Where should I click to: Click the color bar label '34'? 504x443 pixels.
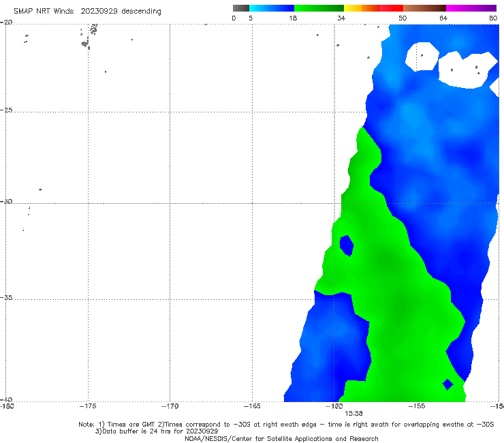(341, 18)
